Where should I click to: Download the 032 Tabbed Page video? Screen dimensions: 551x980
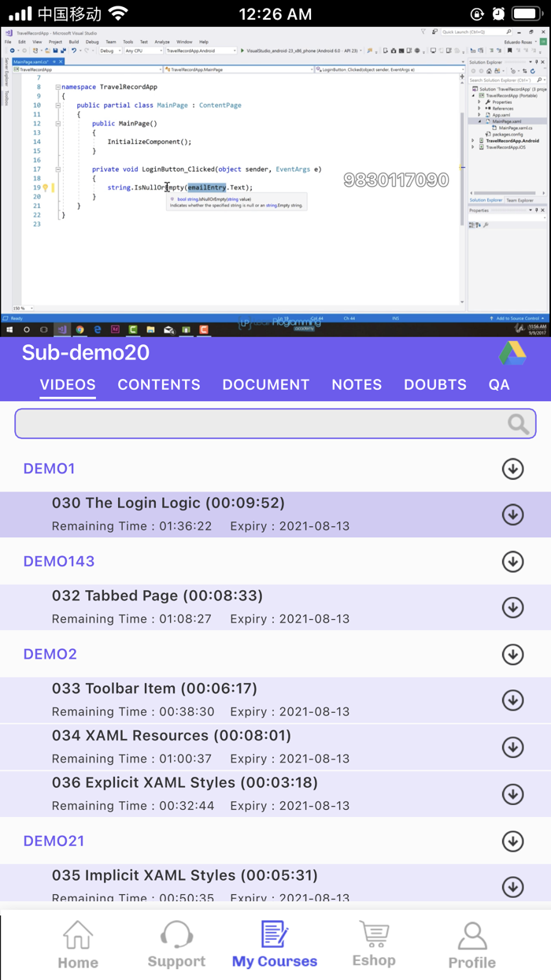point(512,607)
